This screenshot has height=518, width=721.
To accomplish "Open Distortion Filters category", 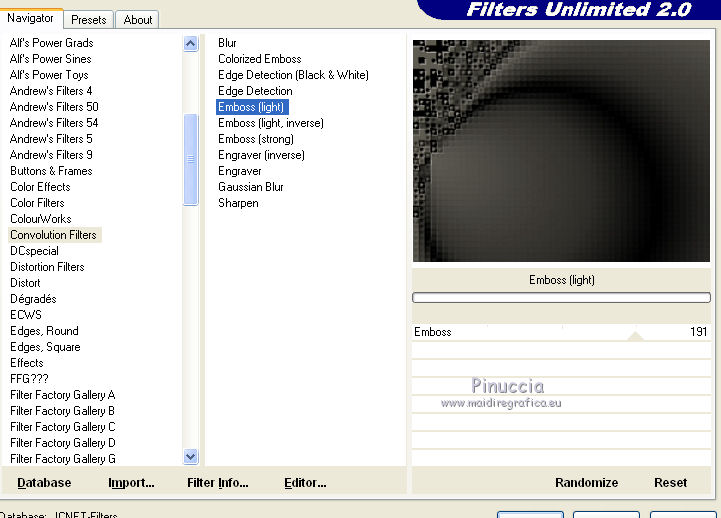I will (x=47, y=267).
